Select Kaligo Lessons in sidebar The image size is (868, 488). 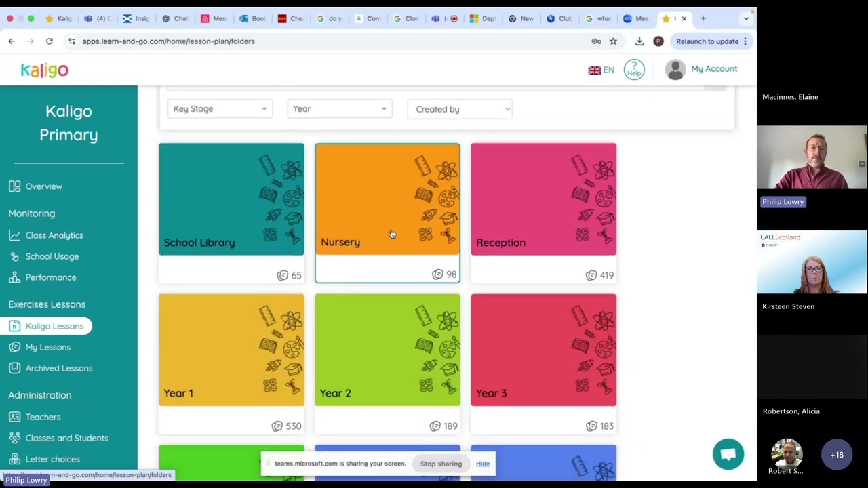(46, 326)
